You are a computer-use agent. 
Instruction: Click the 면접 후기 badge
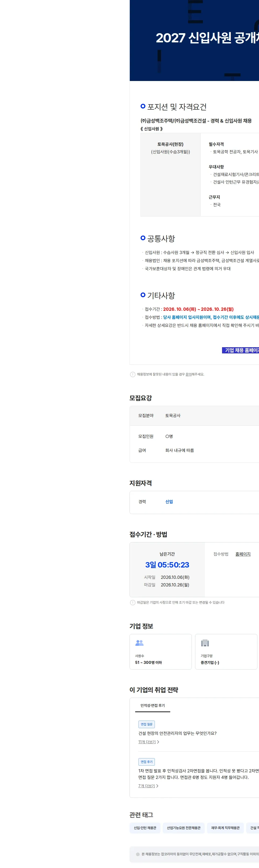point(146,762)
